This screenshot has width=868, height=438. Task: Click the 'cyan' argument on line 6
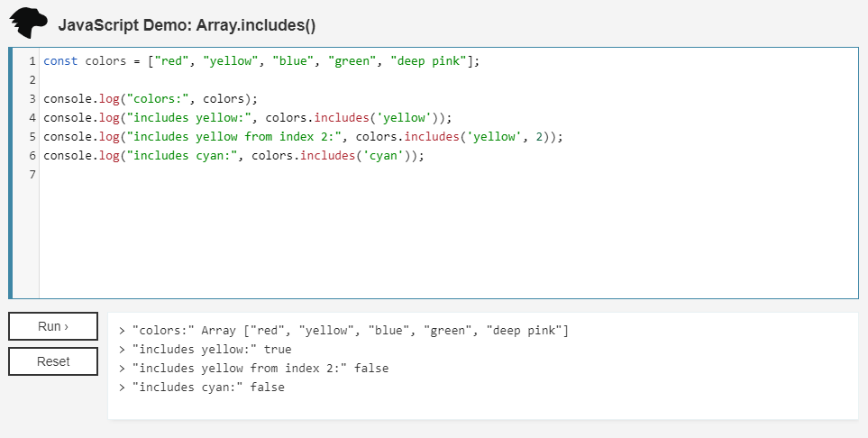coord(386,156)
